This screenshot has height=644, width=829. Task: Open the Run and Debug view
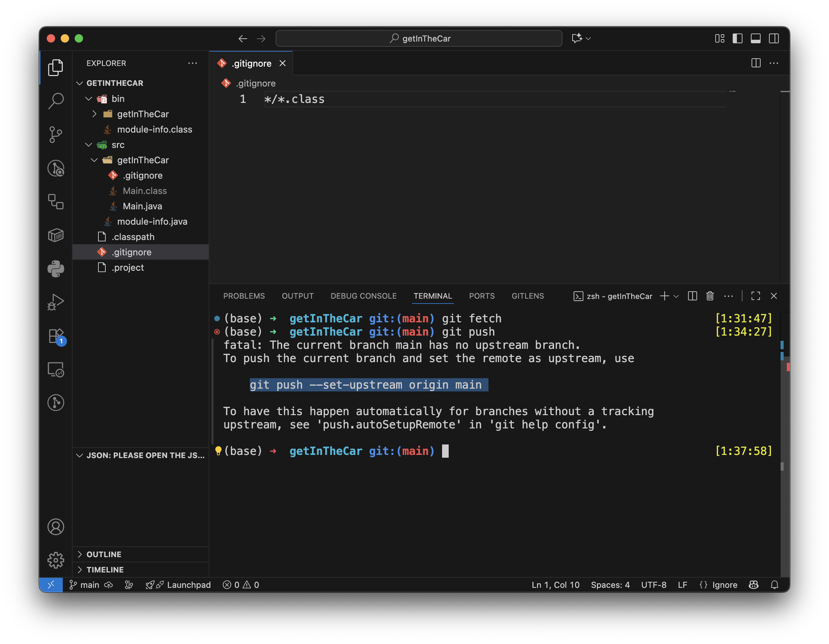coord(56,302)
